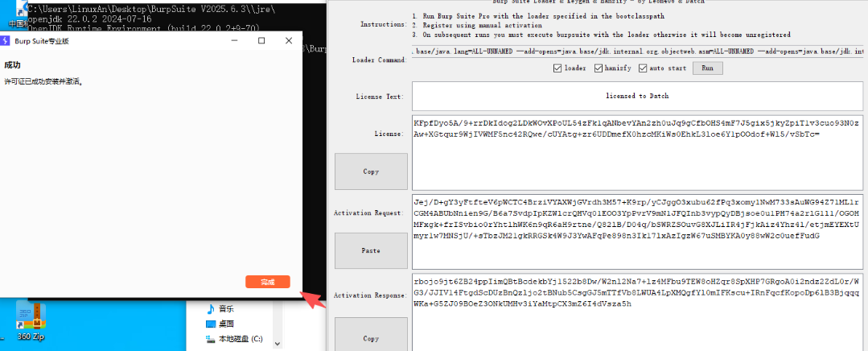This screenshot has width=868, height=351.
Task: Click the Copy button beside License
Action: click(371, 171)
